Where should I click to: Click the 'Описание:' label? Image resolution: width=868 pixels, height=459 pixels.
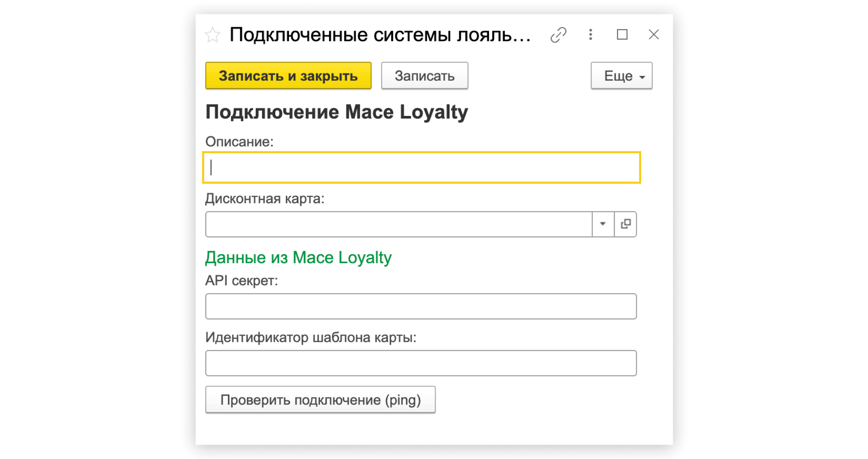tap(239, 142)
